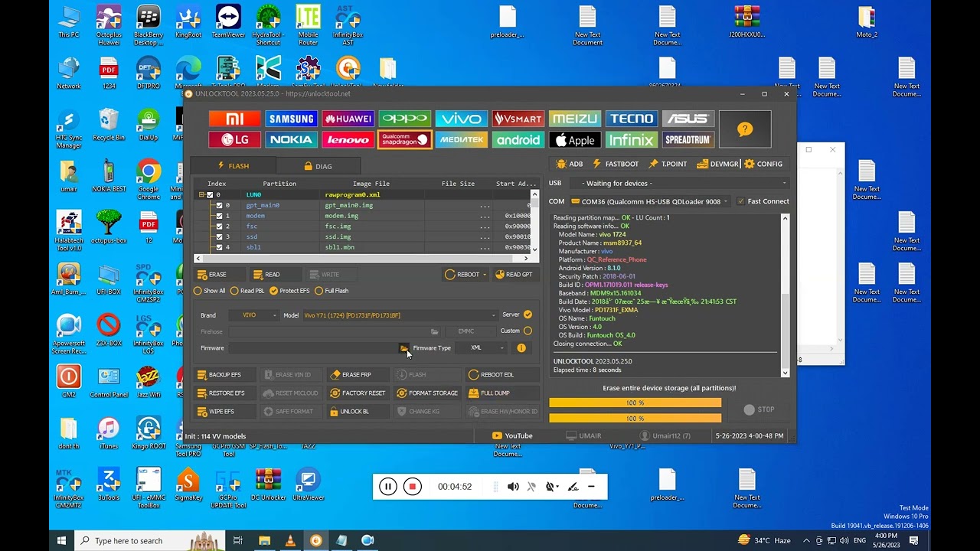Select the Meizu brand logo
980x551 pixels.
575,119
